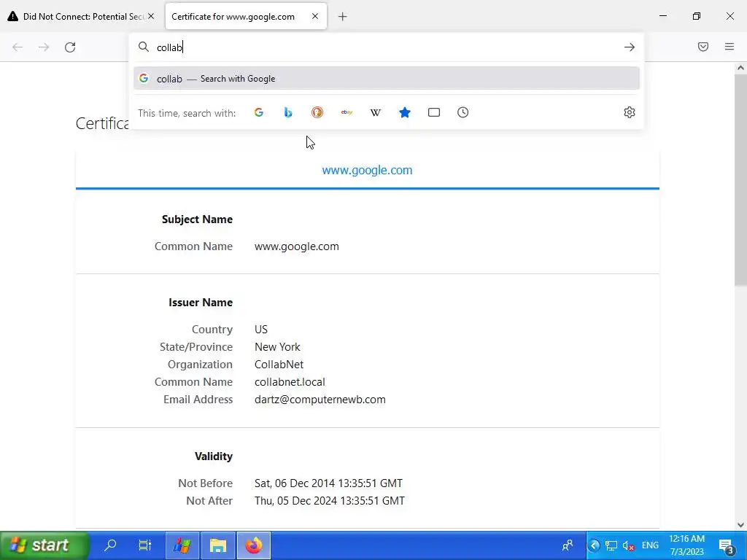Click the issuer common name collabnet.local
Viewport: 747px width, 560px height.
pos(290,382)
